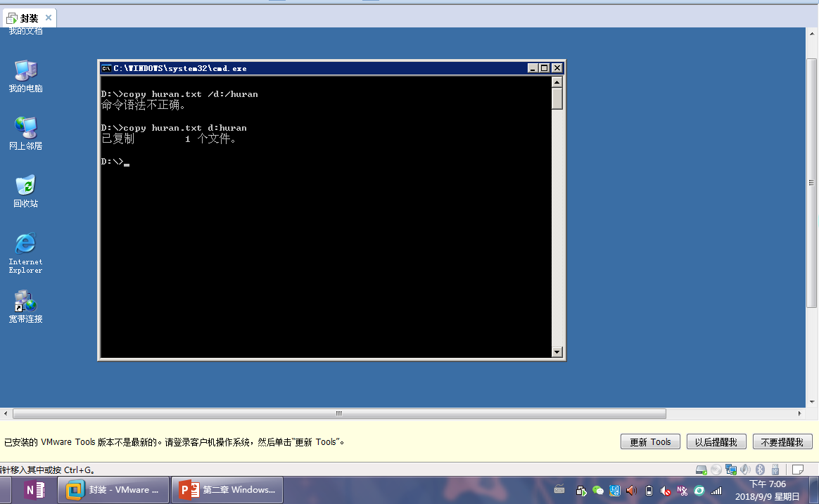Click the cmd window scroll down arrow

pos(557,352)
